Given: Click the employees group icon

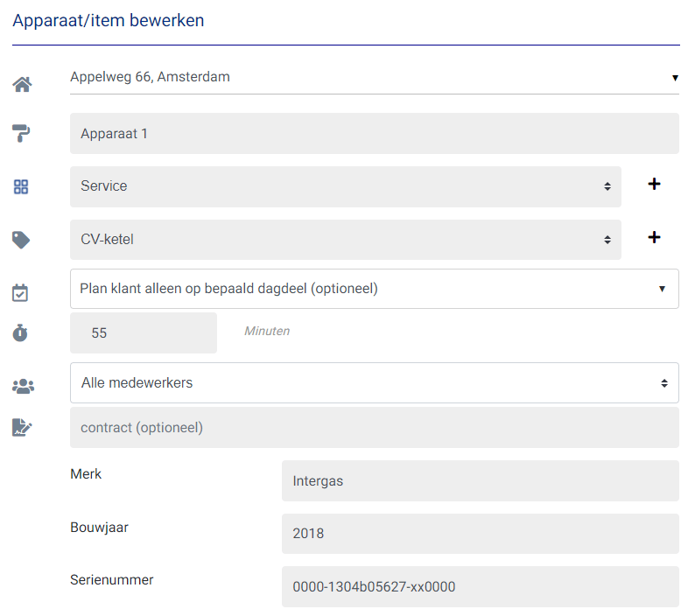Looking at the screenshot, I should 21,385.
